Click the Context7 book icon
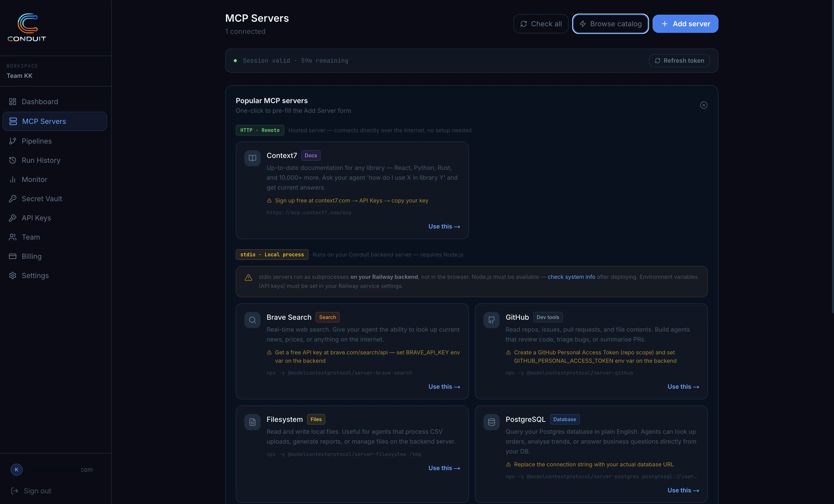The width and height of the screenshot is (834, 504). pyautogui.click(x=252, y=158)
